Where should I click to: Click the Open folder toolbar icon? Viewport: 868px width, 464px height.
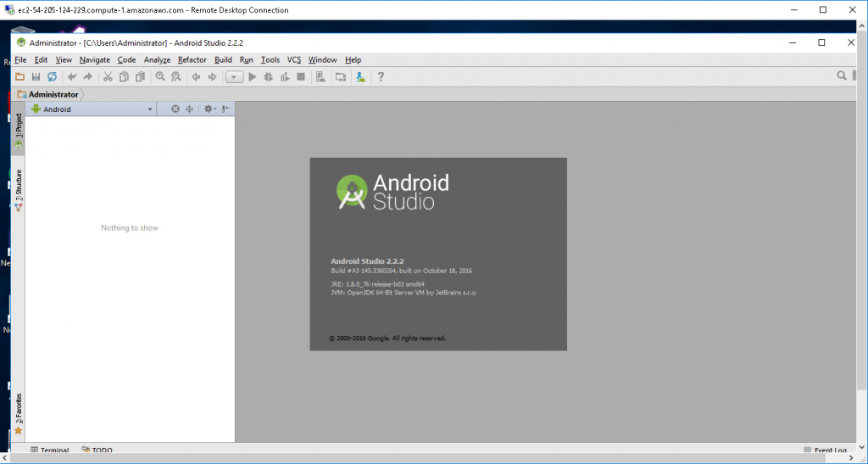19,77
